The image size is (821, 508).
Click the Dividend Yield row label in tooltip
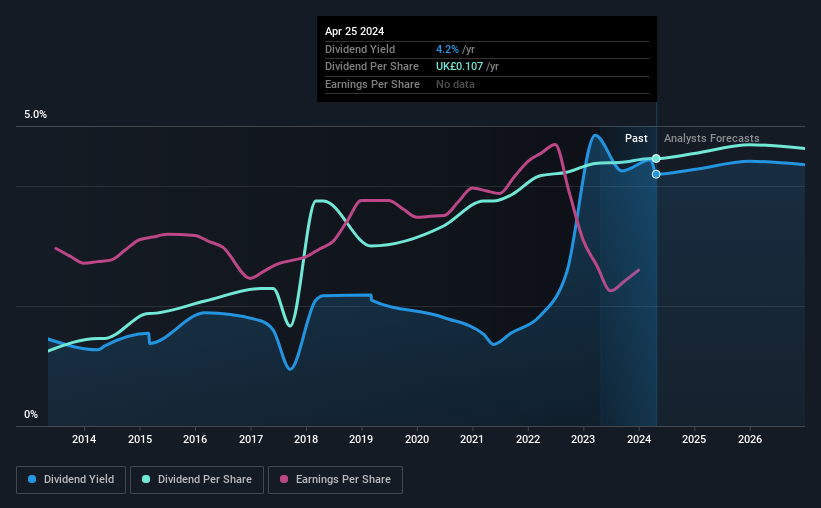coord(360,49)
